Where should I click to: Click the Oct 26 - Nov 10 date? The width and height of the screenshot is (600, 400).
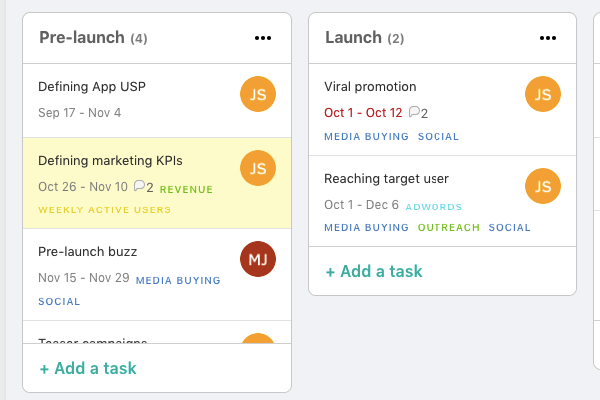tap(83, 187)
